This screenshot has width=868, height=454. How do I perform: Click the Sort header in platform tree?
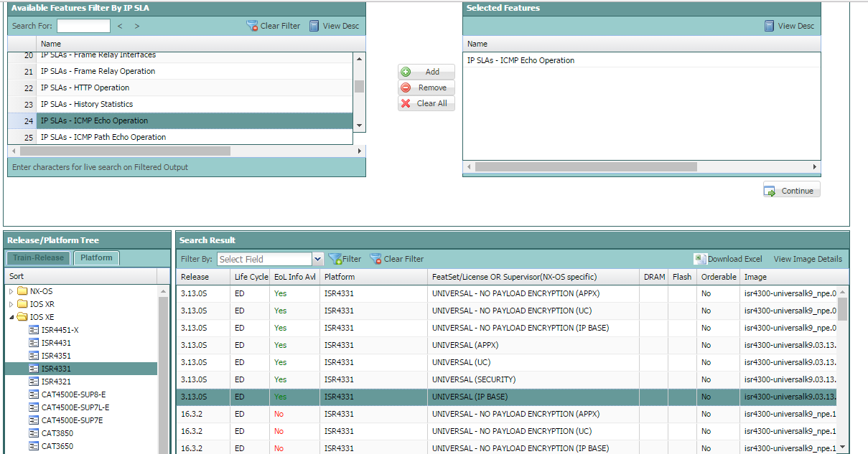(81, 276)
